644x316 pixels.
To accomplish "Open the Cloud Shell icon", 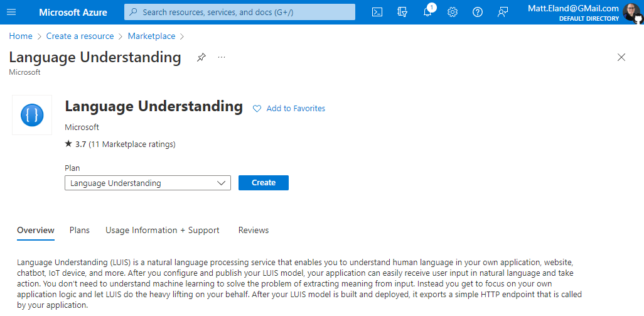I will [377, 12].
